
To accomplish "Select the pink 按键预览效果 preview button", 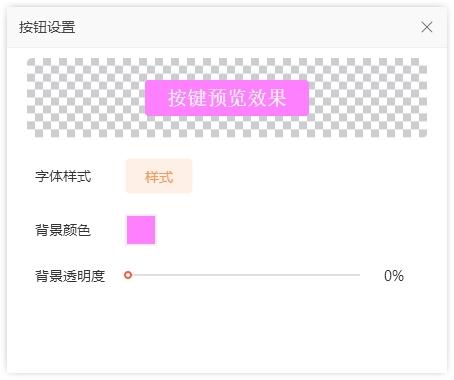I will click(x=227, y=98).
